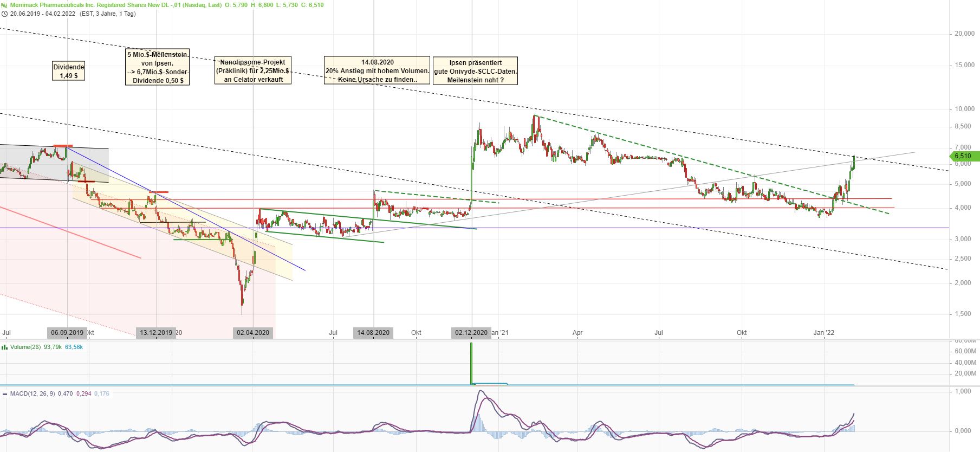The width and height of the screenshot is (980, 452).
Task: Select the 'Dividende 1,49 $' annotation box
Action: point(69,71)
